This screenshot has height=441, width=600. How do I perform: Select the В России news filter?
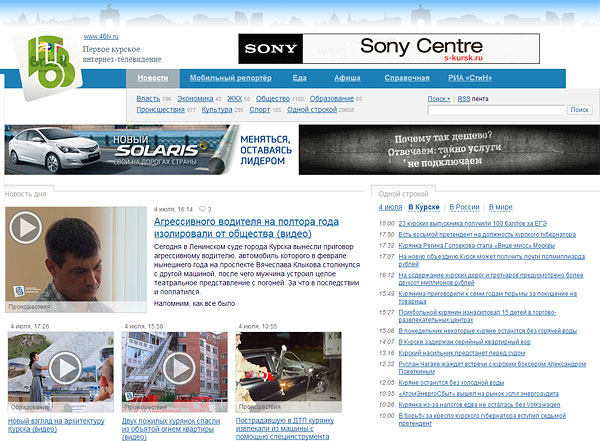pyautogui.click(x=466, y=205)
